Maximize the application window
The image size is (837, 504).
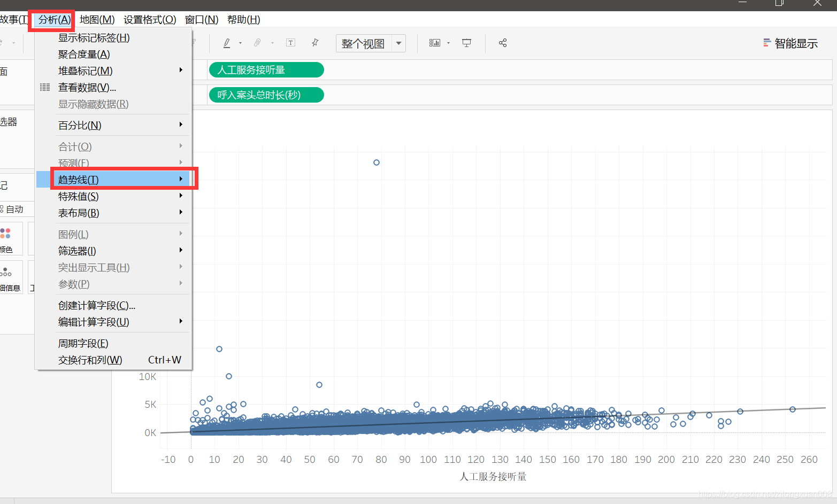pyautogui.click(x=779, y=3)
